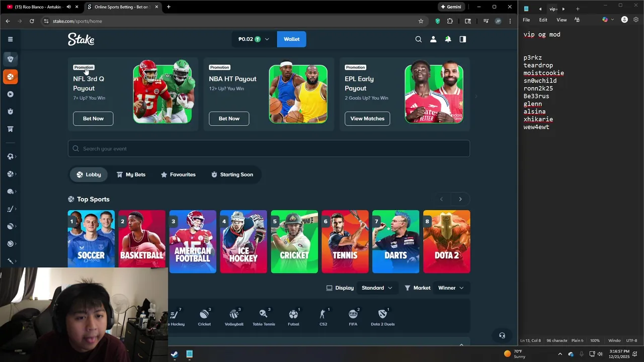Focus the Search your event field
This screenshot has width=644, height=362.
tap(269, 149)
